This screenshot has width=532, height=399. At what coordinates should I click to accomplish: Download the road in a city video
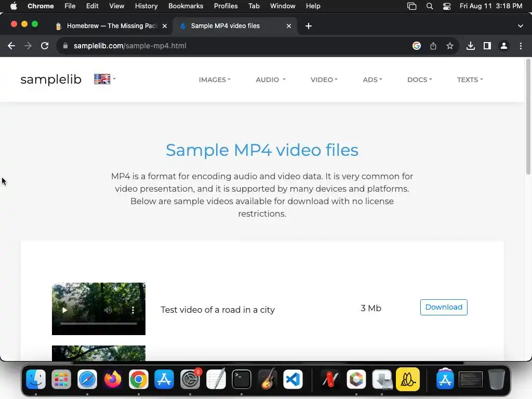pos(444,307)
